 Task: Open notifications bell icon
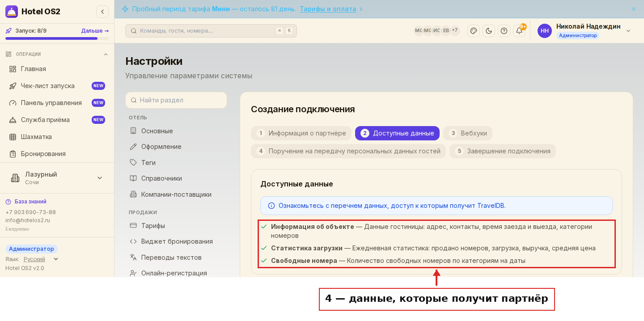519,31
